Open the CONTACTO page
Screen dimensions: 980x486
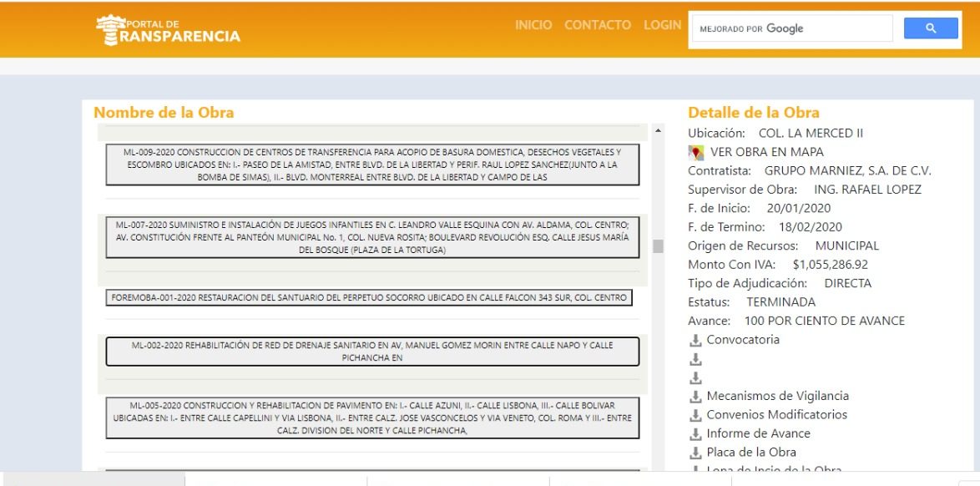click(x=598, y=25)
